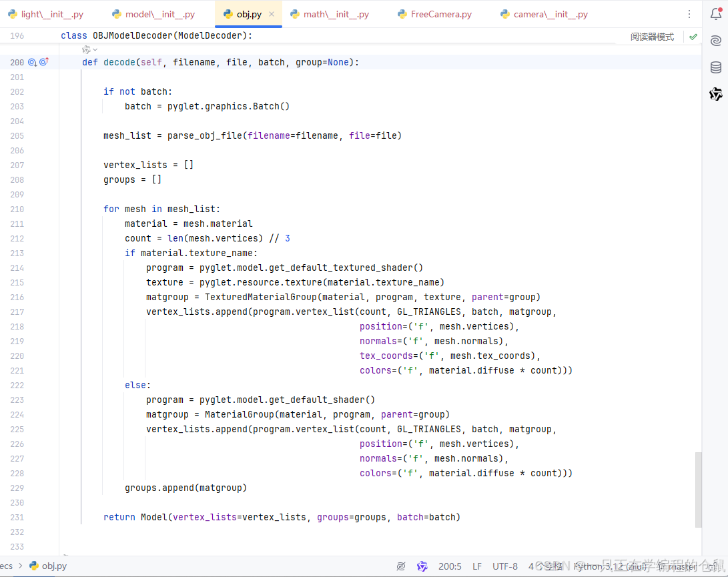Screen dimensions: 728x577
Task: Switch to the model\__init__.py tab
Action: (x=153, y=14)
